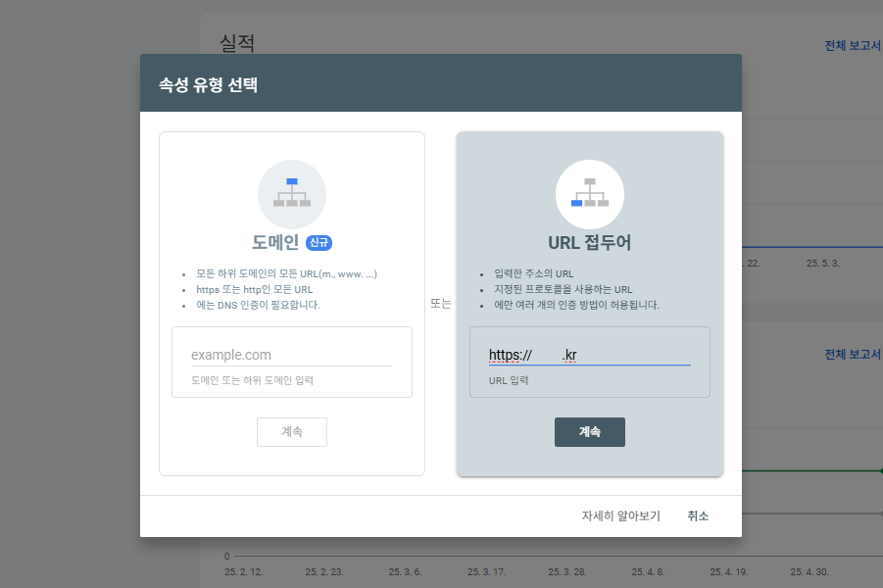Dismiss the dialog with 취소
This screenshot has height=588, width=883.
(x=697, y=514)
